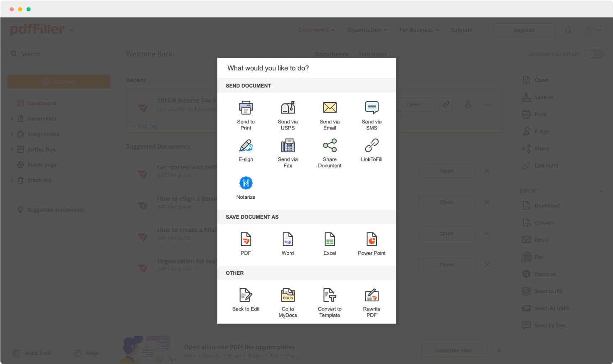The image size is (613, 364).
Task: Toggle Dashboard as default switch
Action: (594, 54)
